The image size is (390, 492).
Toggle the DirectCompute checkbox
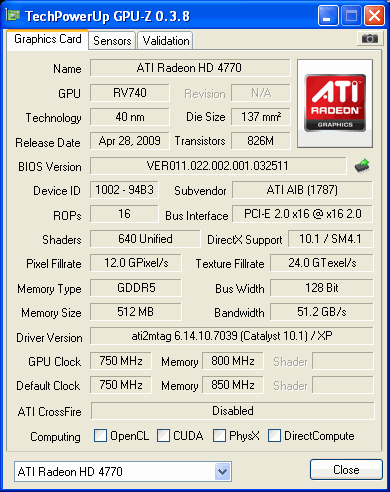click(274, 436)
